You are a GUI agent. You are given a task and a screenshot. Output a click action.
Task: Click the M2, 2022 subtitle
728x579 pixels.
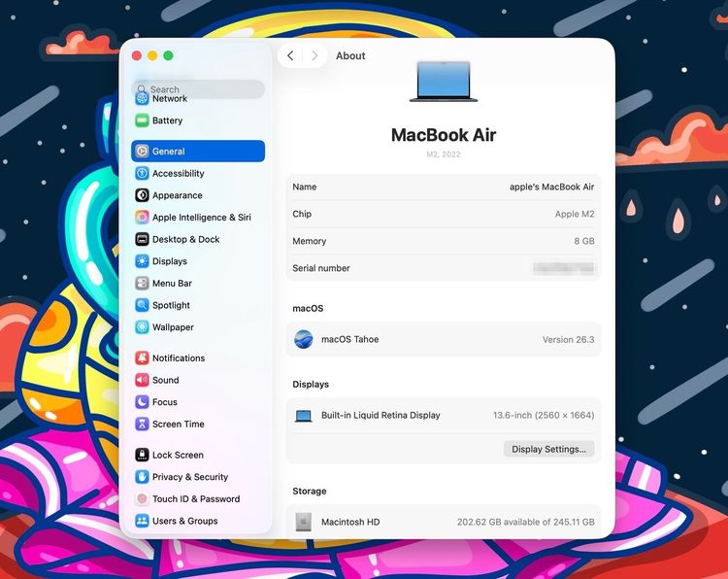444,154
